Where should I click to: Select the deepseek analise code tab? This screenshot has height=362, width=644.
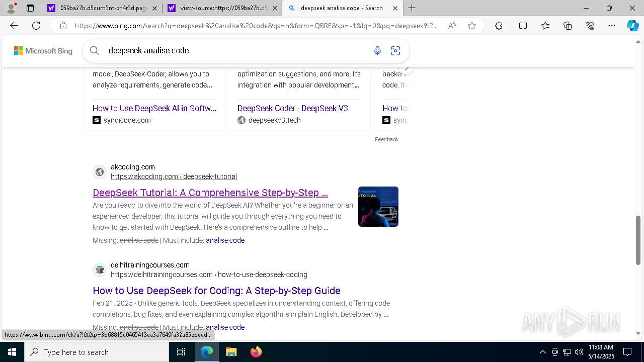[342, 8]
